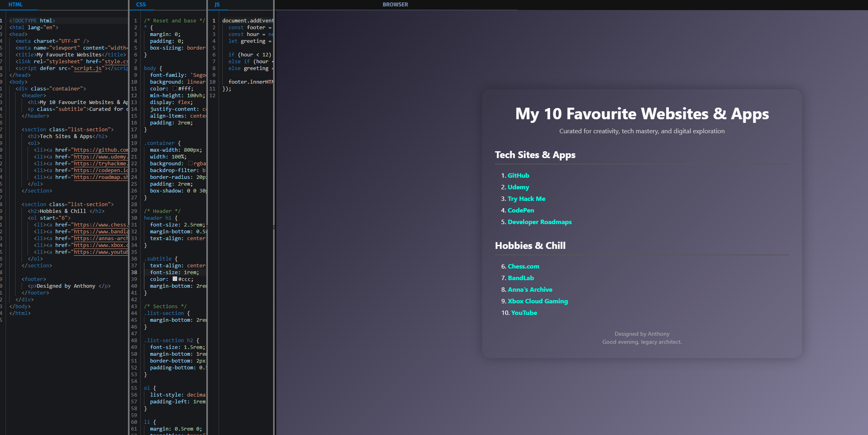This screenshot has width=868, height=435.
Task: Follow the BandLab link
Action: pyautogui.click(x=521, y=278)
